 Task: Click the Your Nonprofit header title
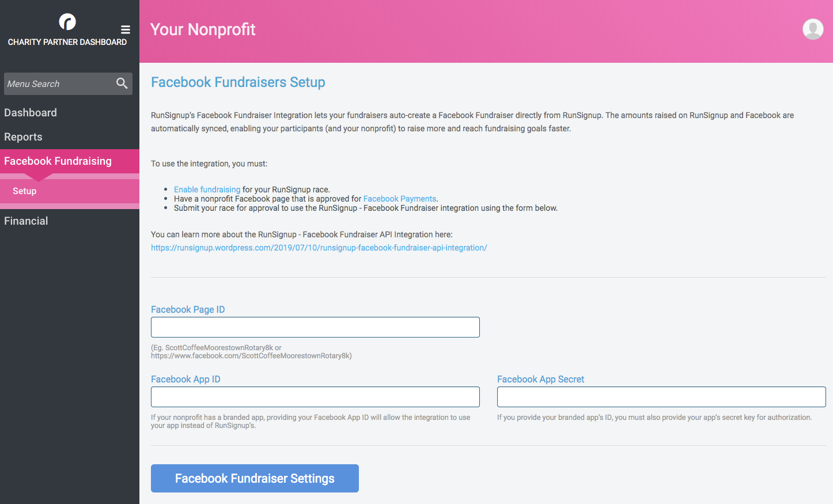(203, 29)
